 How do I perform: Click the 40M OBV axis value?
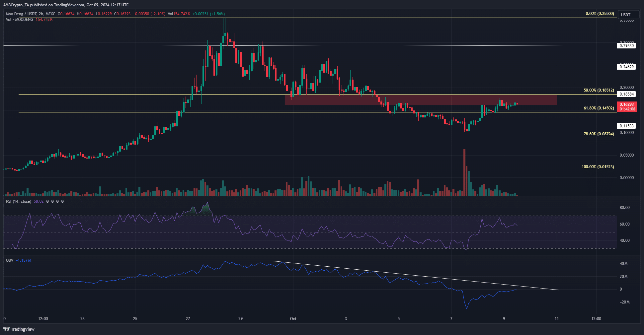623,264
